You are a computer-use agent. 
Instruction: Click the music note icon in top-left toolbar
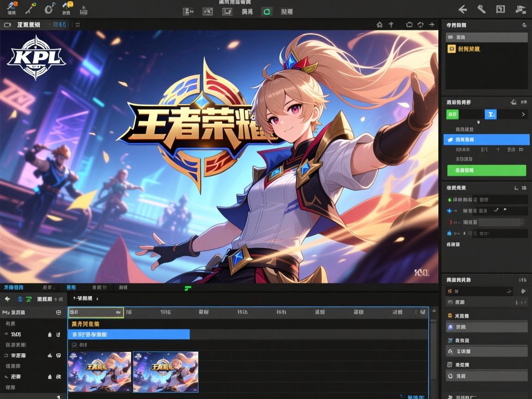[49, 8]
